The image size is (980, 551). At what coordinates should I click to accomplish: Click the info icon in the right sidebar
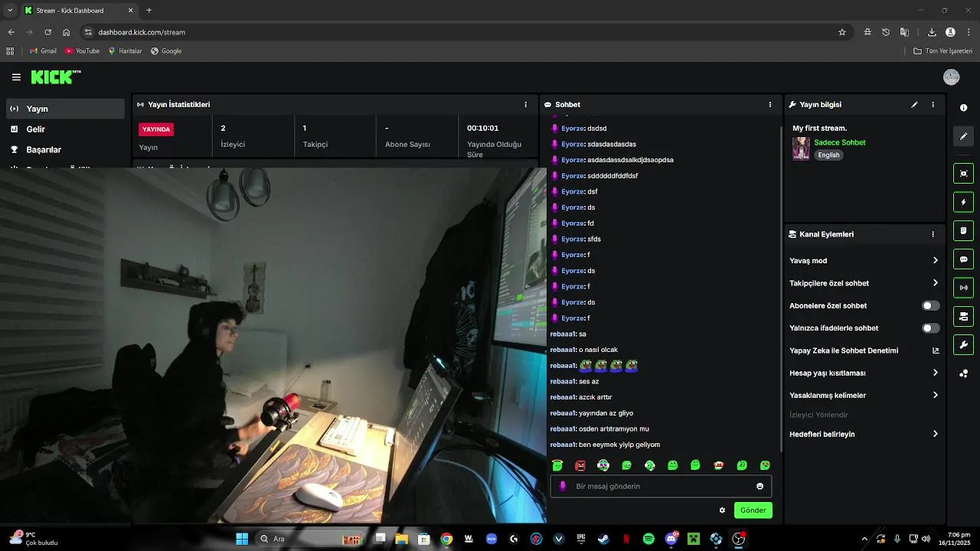tap(963, 108)
